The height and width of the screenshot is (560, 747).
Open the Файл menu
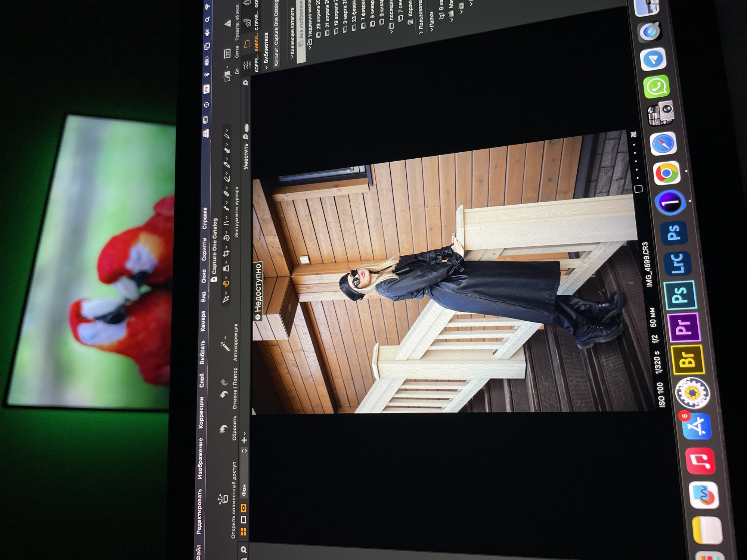click(198, 552)
